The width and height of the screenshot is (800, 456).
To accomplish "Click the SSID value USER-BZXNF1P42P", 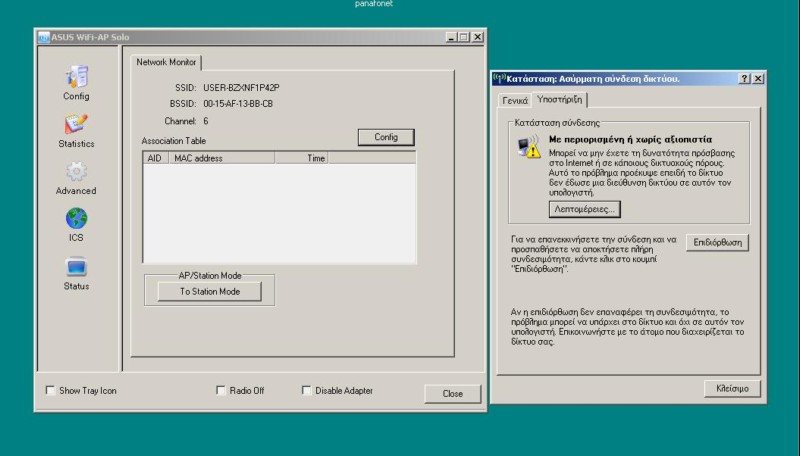I will [241, 88].
